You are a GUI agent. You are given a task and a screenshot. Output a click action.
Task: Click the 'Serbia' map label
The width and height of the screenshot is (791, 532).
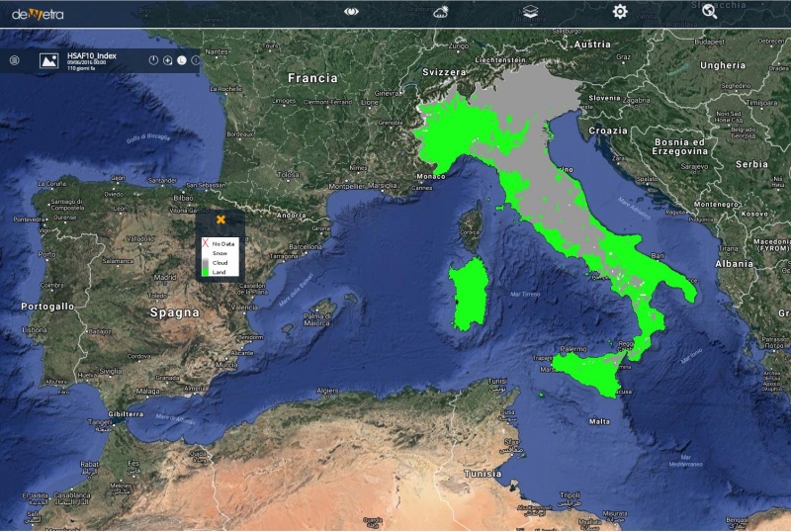tap(751, 164)
